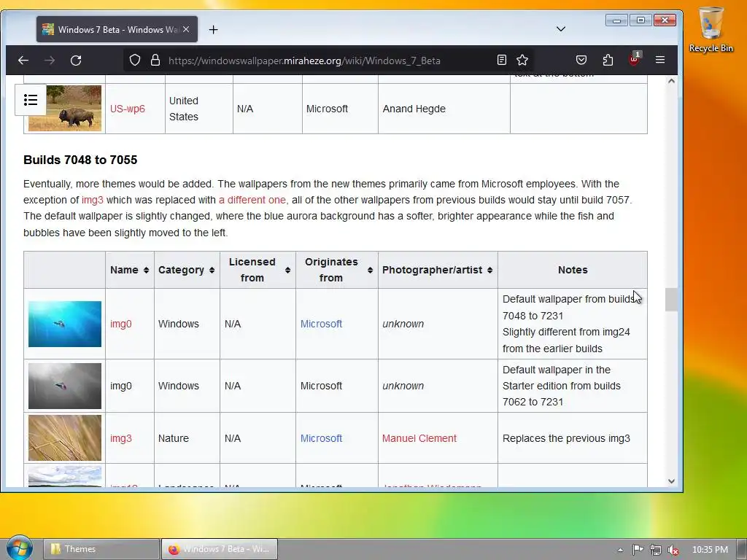Close the Windows 7 Beta tab
The width and height of the screenshot is (747, 560).
(x=186, y=29)
